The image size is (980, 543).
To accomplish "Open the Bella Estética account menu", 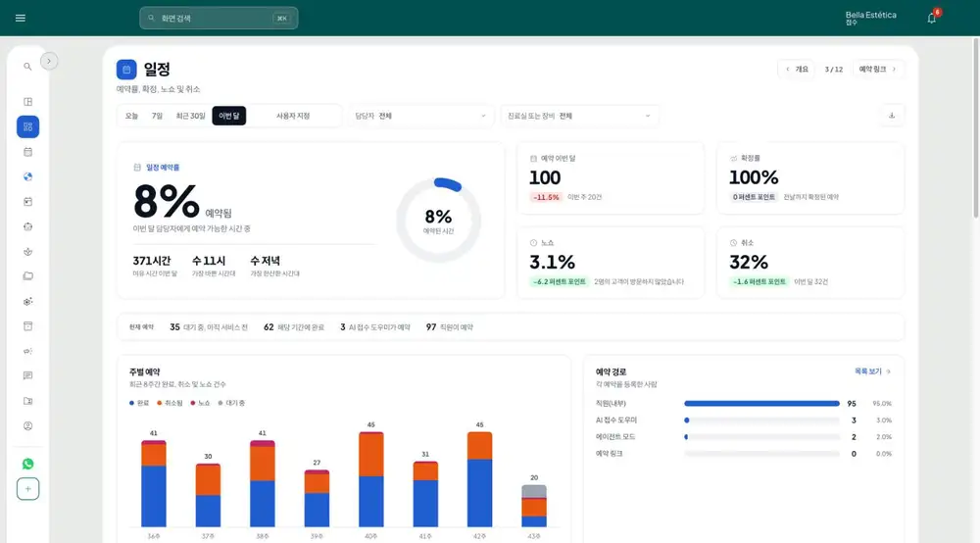I will (870, 18).
